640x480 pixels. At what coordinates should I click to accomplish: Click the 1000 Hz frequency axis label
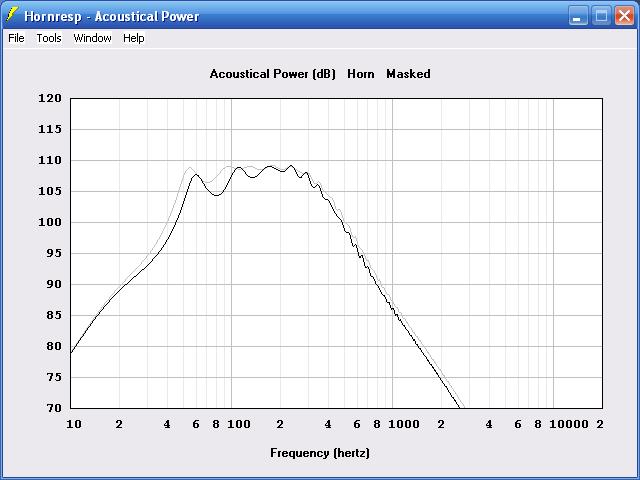[404, 424]
